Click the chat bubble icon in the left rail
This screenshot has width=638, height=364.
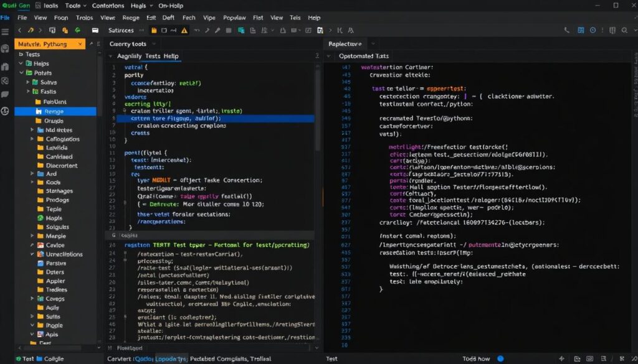tap(5, 94)
